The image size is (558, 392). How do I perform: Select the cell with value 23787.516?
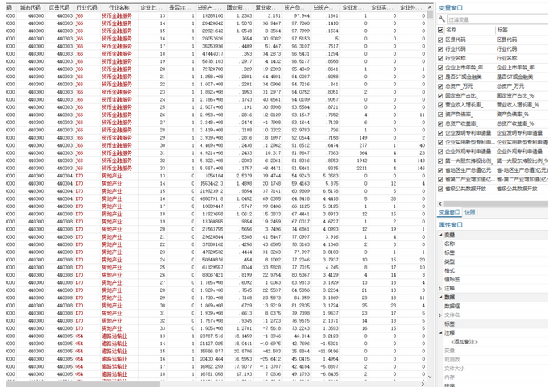pos(210,336)
